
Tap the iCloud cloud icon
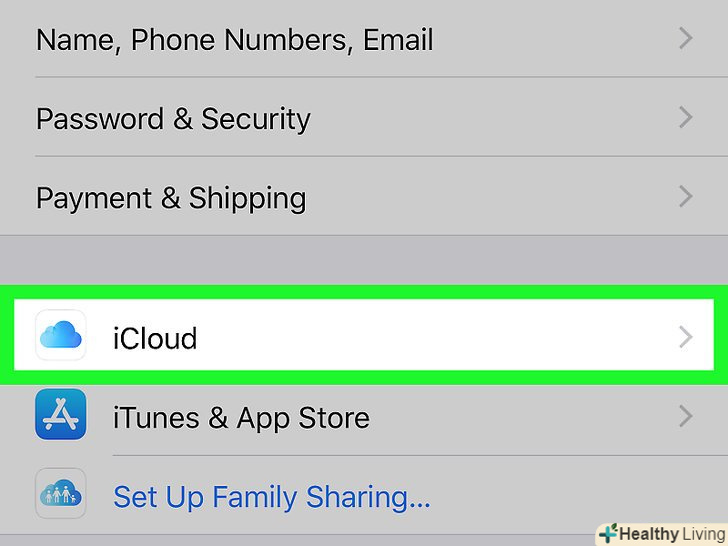point(60,337)
